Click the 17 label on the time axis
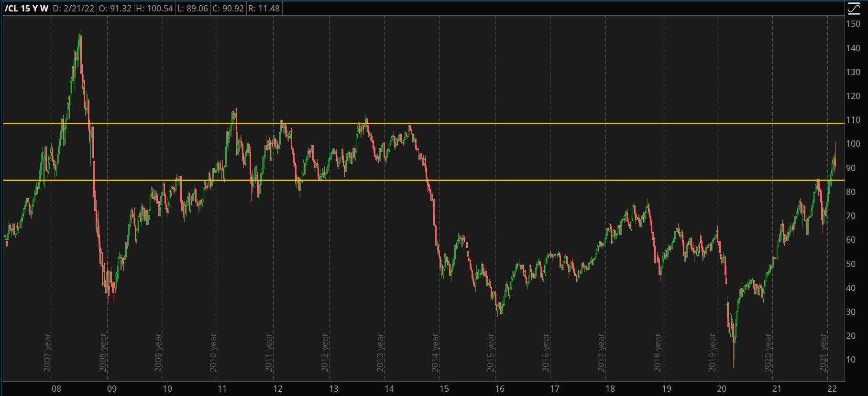Image resolution: width=868 pixels, height=396 pixels. coord(555,388)
